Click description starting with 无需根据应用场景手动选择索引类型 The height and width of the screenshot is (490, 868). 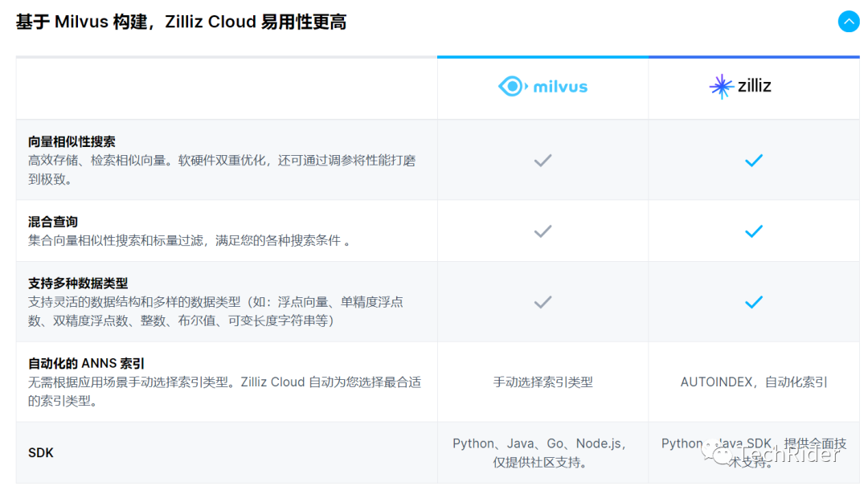(225, 391)
